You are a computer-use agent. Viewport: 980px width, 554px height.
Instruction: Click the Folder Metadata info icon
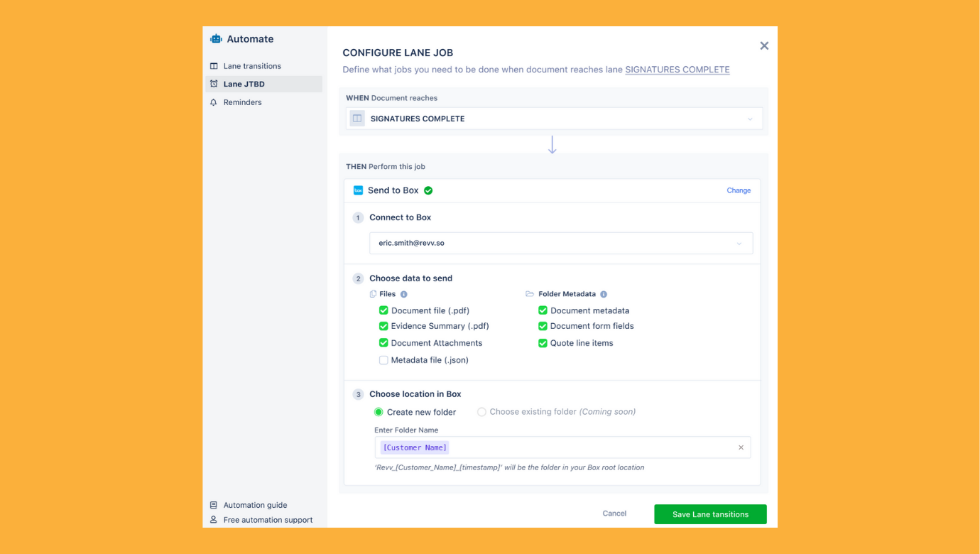click(603, 293)
